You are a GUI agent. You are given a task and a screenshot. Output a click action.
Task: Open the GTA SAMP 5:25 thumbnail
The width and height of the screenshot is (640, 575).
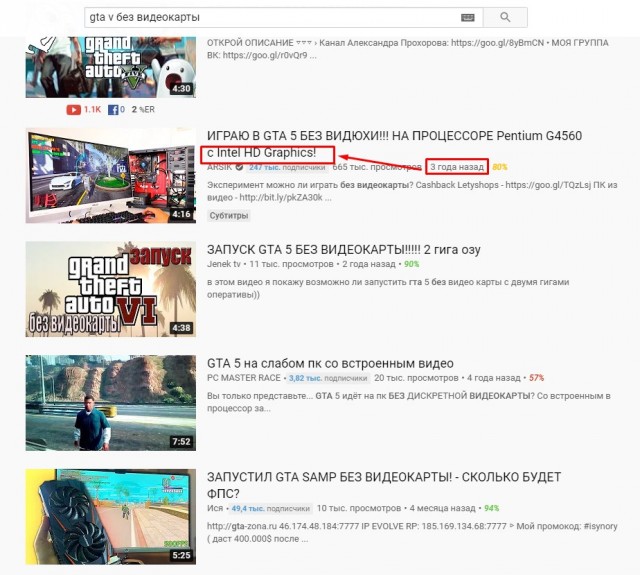[111, 517]
